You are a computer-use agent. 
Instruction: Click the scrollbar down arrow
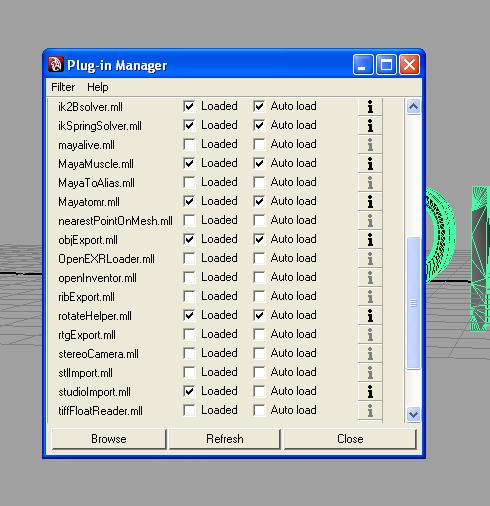[413, 415]
